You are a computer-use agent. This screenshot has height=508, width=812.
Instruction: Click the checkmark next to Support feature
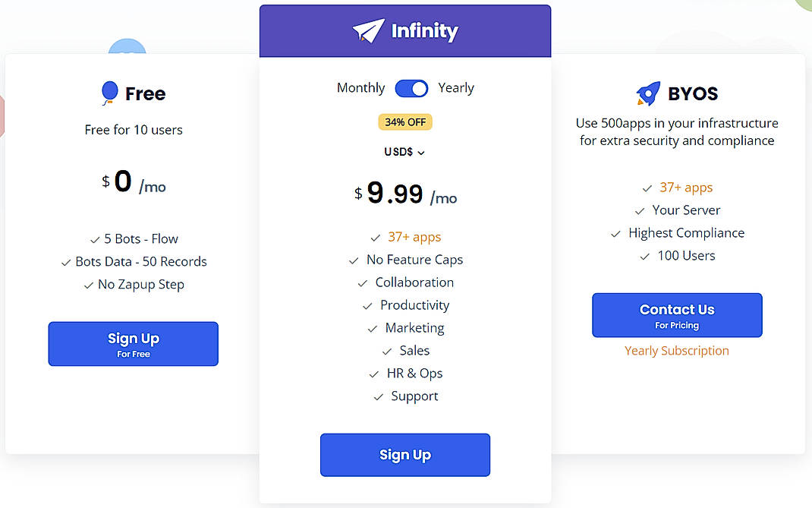378,396
